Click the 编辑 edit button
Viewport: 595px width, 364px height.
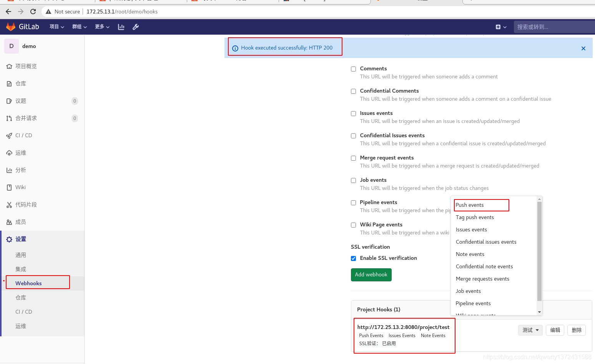(555, 330)
